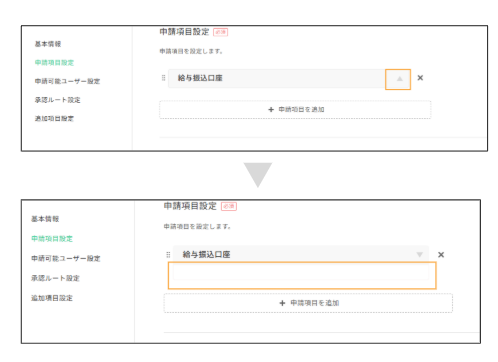This screenshot has height=362, width=498.
Task: Click the 給与振込口座 item label in lower panel
Action: (x=206, y=255)
